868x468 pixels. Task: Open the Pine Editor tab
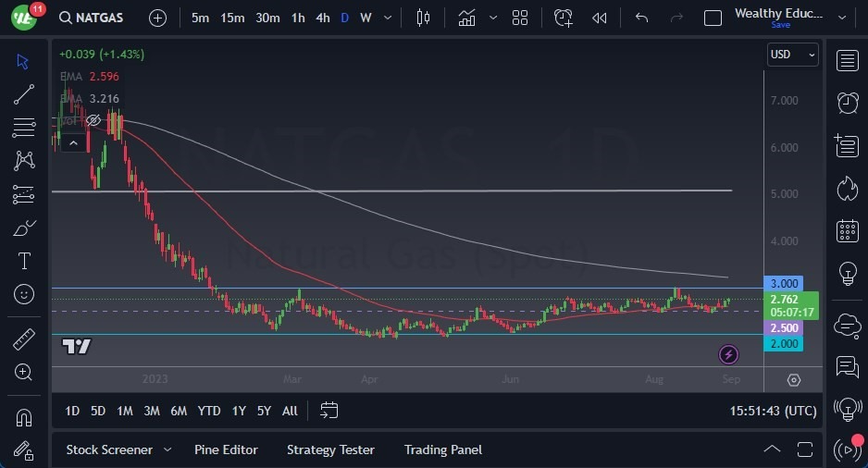pyautogui.click(x=226, y=450)
